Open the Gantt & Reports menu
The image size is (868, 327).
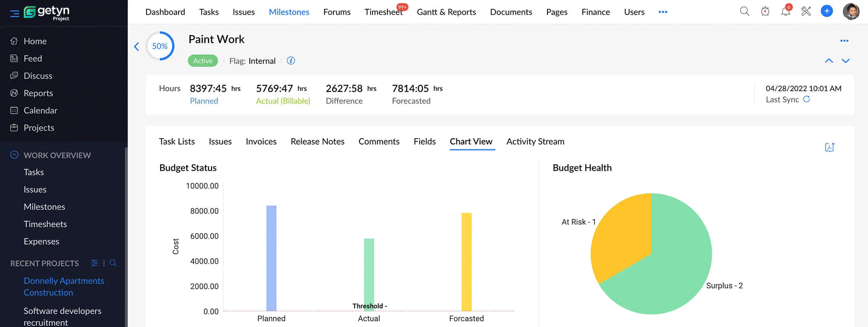point(446,12)
